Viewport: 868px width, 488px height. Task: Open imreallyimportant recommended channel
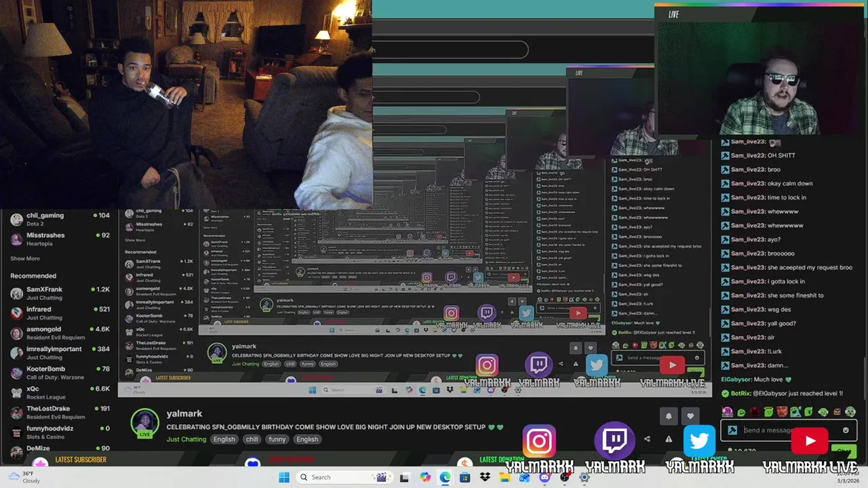[60, 352]
